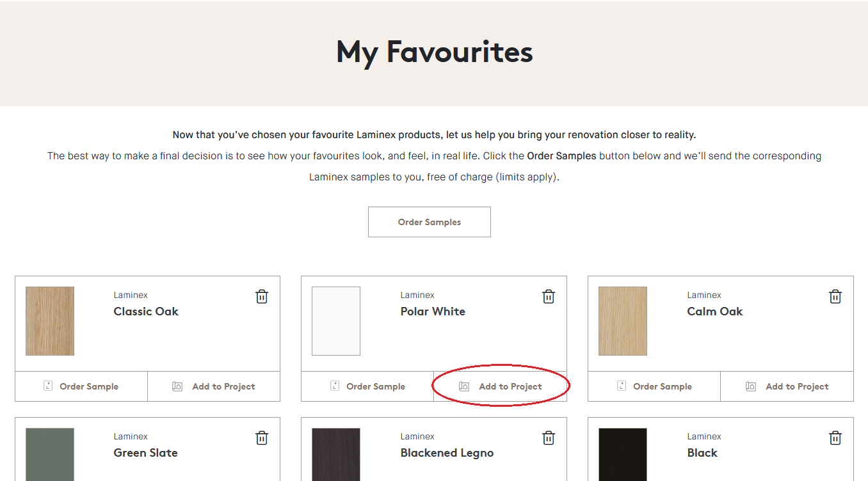Screen dimensions: 868x481
Task: Select the Classic Oak product name
Action: 146,311
